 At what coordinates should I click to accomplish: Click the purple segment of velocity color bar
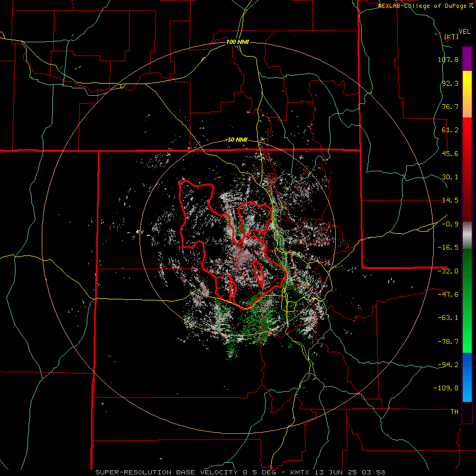tap(467, 59)
